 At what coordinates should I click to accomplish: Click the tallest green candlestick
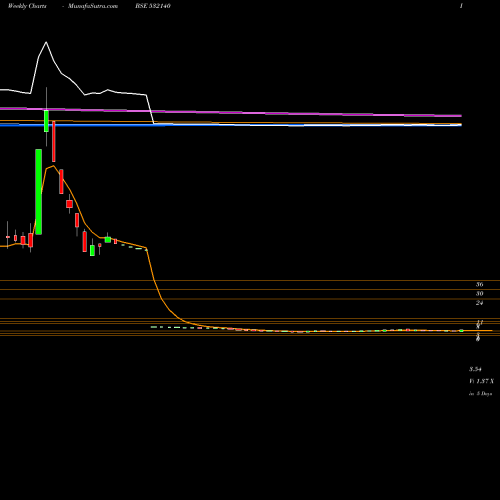click(39, 192)
